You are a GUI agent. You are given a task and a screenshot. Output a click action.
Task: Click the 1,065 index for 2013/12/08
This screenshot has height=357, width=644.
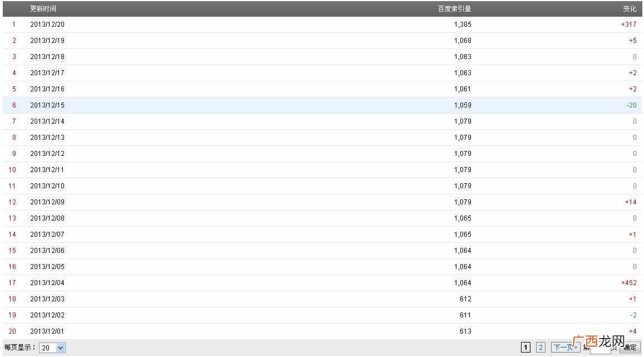463,218
